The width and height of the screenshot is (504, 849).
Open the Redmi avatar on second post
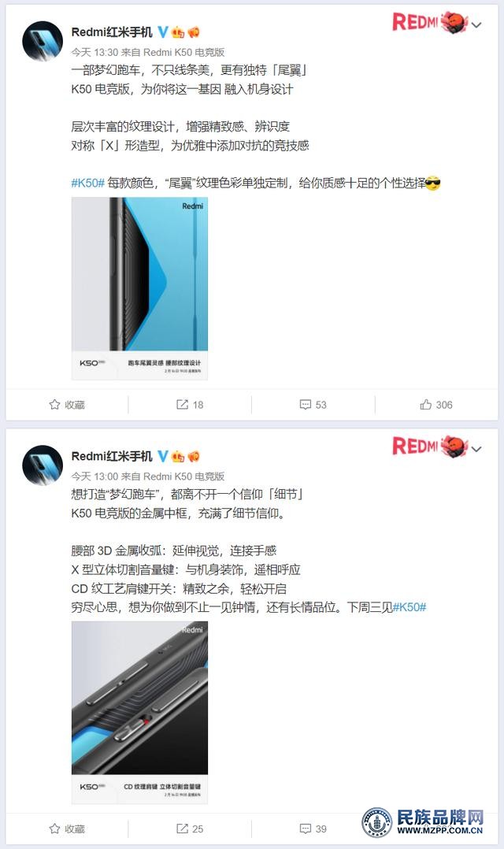click(43, 465)
